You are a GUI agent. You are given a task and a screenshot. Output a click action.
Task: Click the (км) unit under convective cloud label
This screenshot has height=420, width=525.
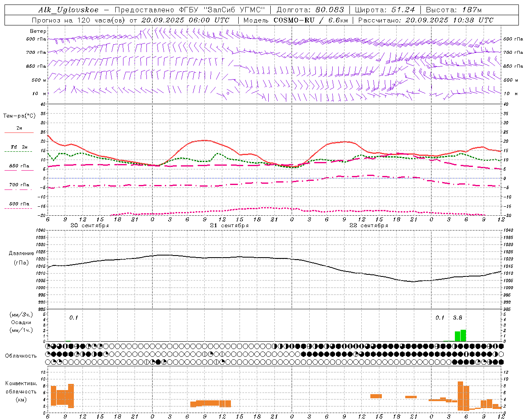click(21, 399)
